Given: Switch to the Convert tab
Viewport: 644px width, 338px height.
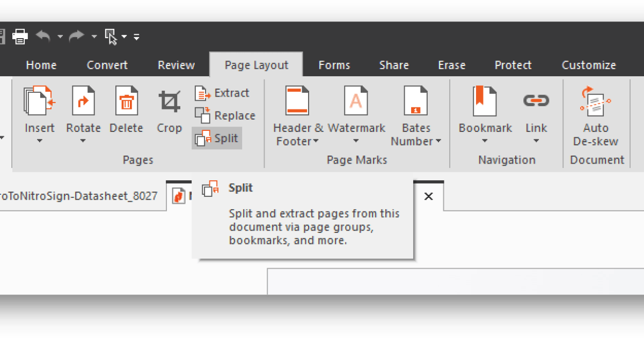Looking at the screenshot, I should coord(107,65).
